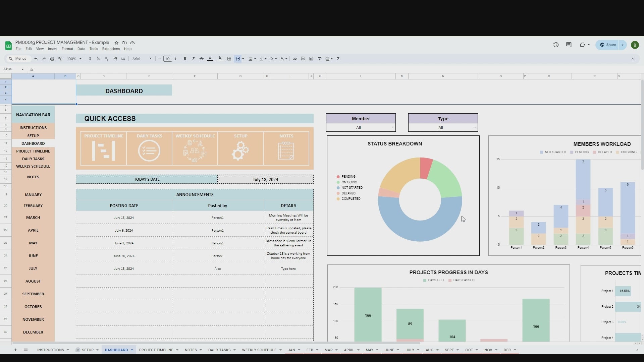Click the Share button
644x362 pixels.
[608, 45]
